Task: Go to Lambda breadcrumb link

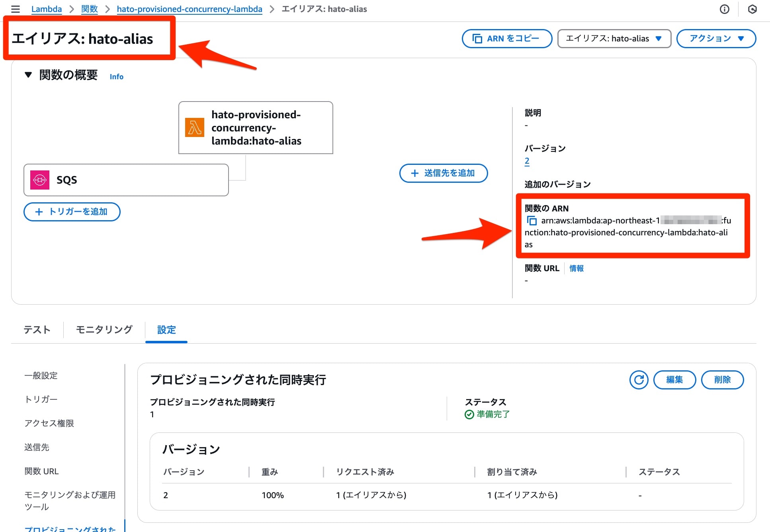Action: pyautogui.click(x=47, y=9)
